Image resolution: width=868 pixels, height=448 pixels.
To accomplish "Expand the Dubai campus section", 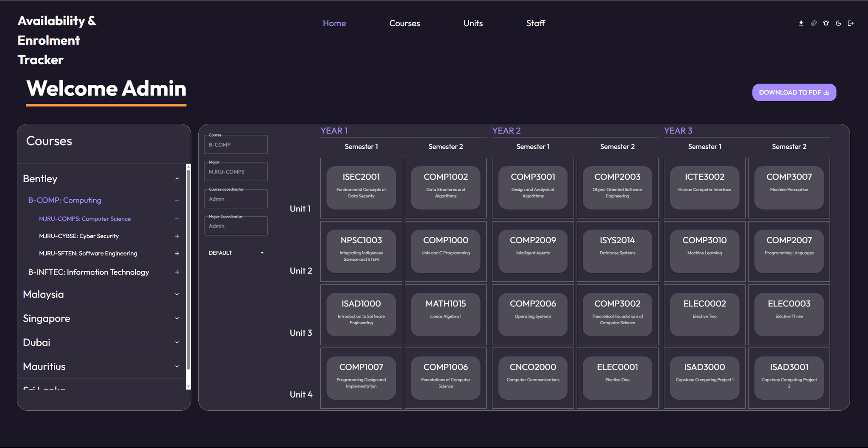I will (177, 342).
